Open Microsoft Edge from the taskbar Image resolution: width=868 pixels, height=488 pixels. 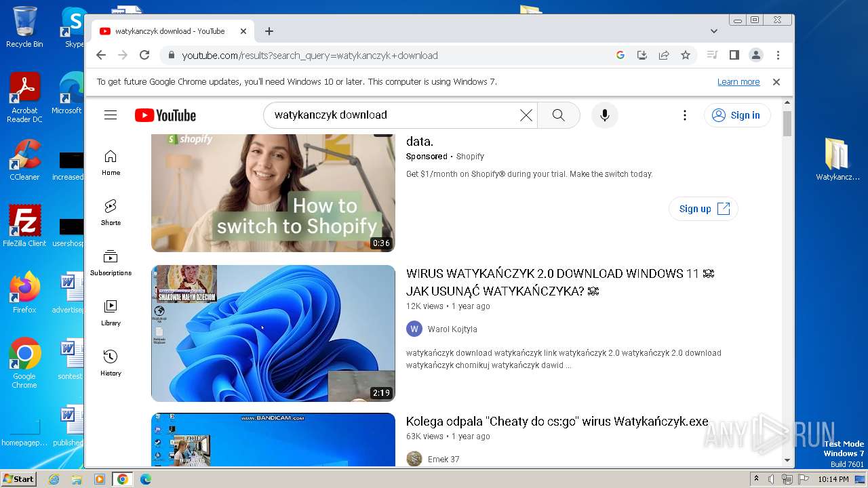coord(145,479)
